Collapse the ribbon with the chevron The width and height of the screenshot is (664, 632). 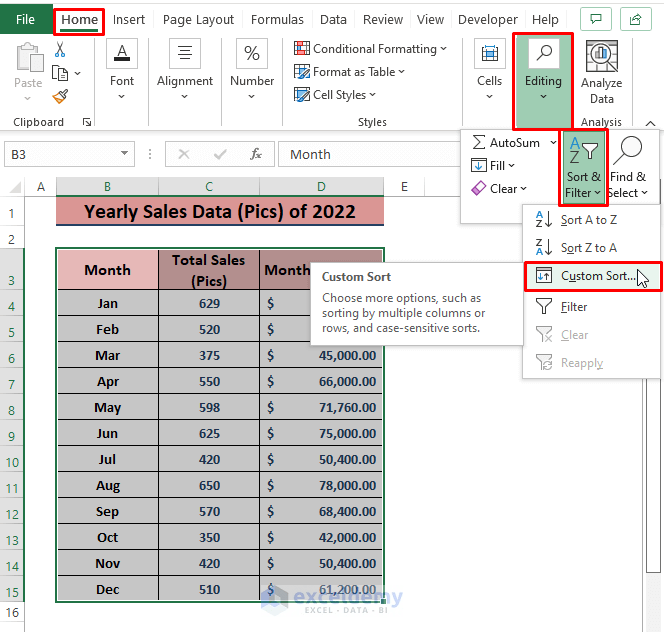(x=650, y=123)
